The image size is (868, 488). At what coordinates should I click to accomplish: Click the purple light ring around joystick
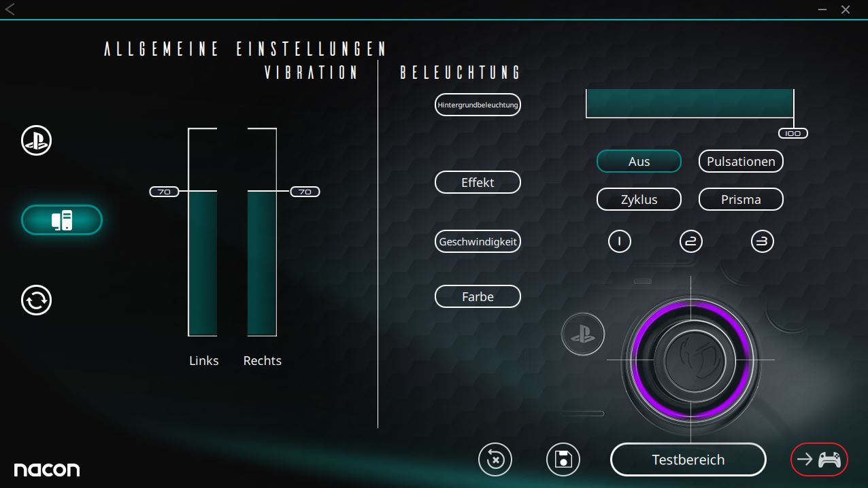coord(691,309)
